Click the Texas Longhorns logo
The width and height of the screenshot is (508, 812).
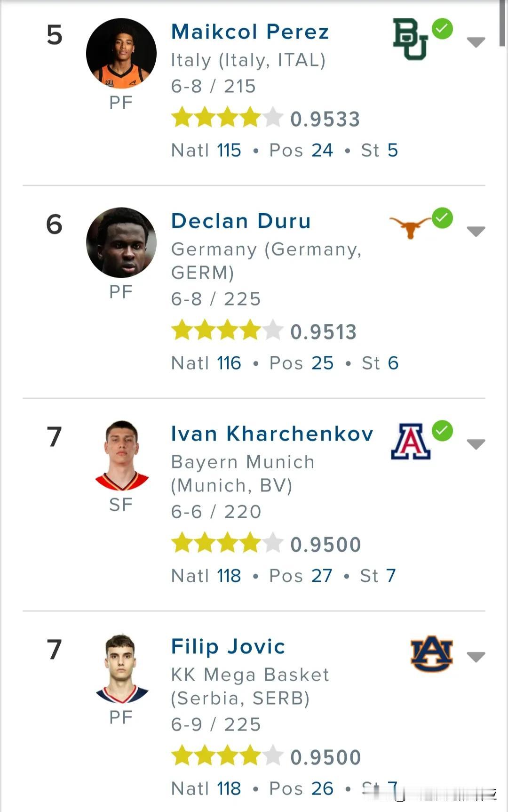(410, 228)
